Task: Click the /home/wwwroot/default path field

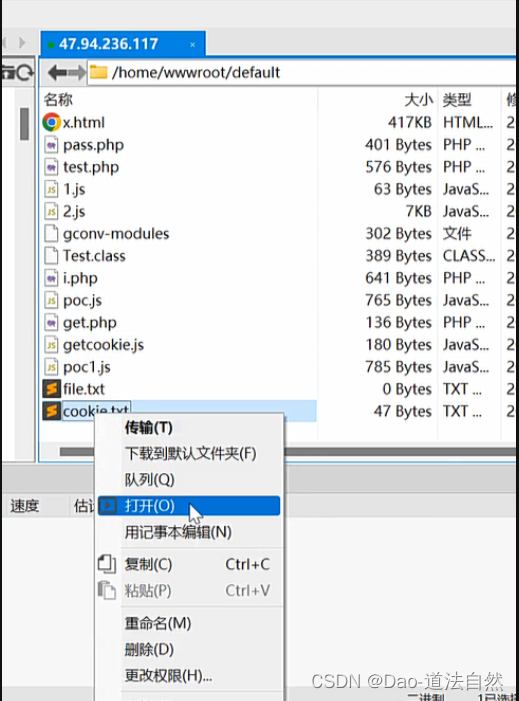Action: [x=301, y=72]
